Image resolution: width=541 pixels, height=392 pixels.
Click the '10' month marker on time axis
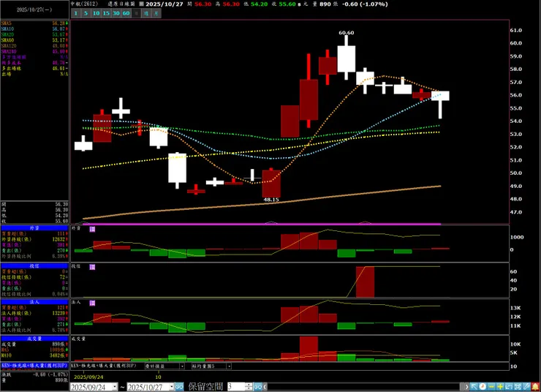[158, 377]
